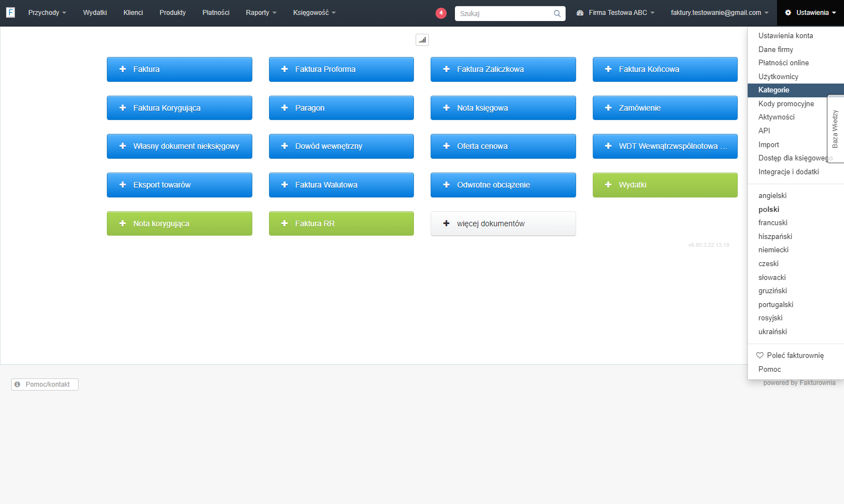Create a new Oferta cenowa

(x=503, y=146)
